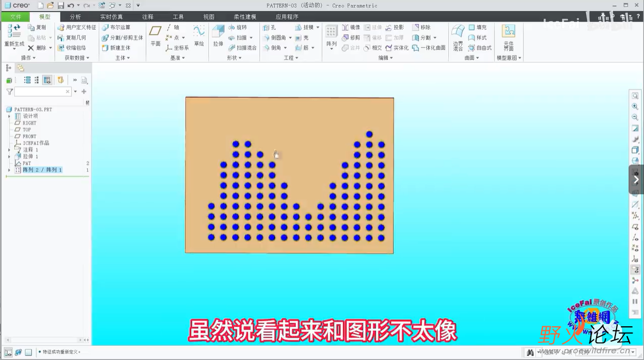Open the Boundary Blend (边界混合) tool

click(458, 37)
